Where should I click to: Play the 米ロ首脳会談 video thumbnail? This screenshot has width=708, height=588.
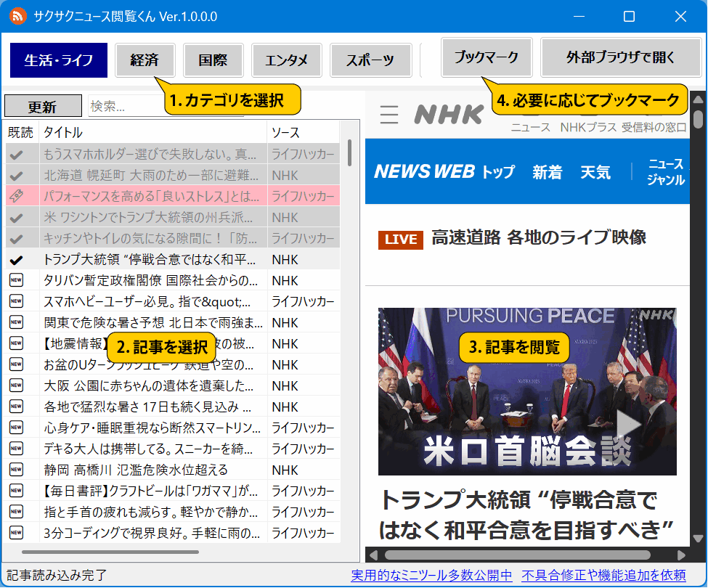tap(629, 423)
